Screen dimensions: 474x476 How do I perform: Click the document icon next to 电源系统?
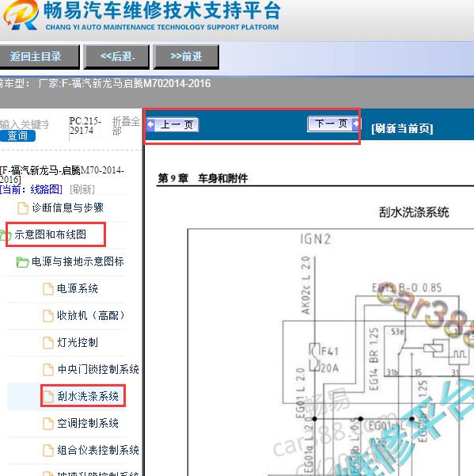(48, 289)
